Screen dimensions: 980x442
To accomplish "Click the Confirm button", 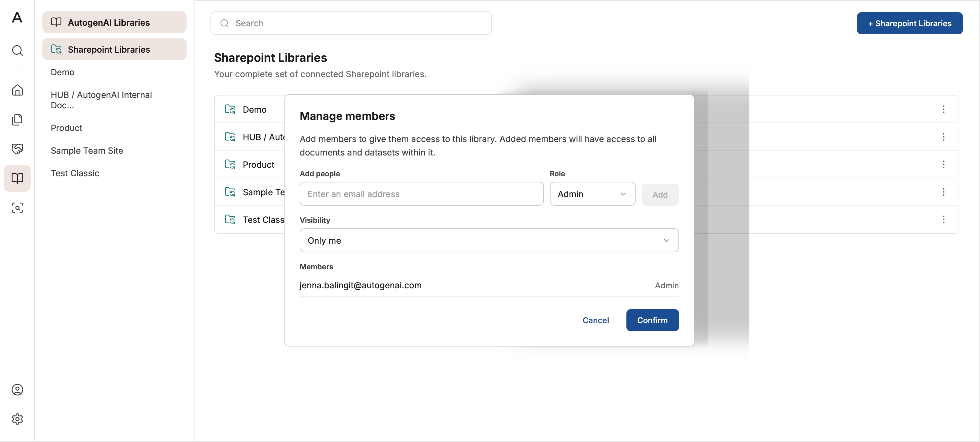I will [x=652, y=320].
